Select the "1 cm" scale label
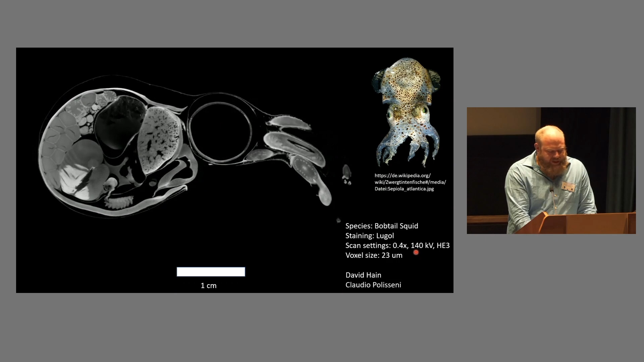Screen dimensions: 644x362 click(x=208, y=286)
